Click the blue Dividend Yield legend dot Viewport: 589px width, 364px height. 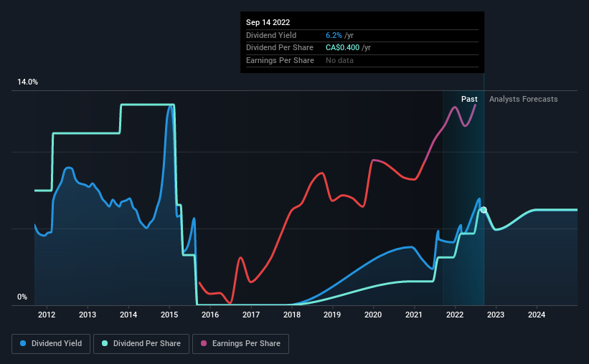[23, 343]
